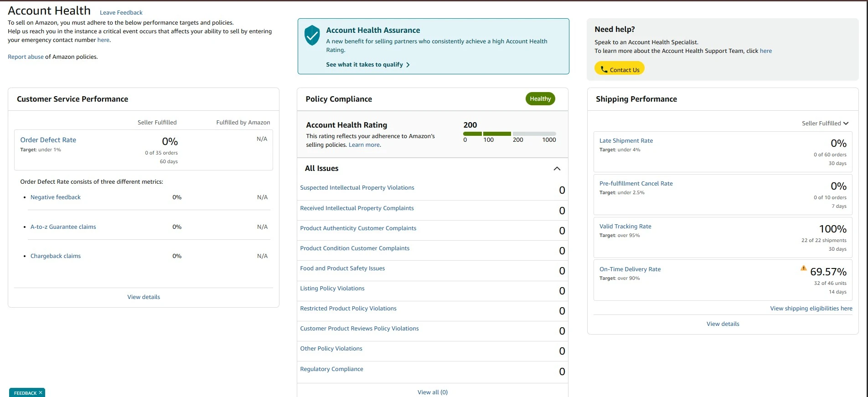Image resolution: width=868 pixels, height=397 pixels.
Task: Open Regulatory Compliance issues
Action: pos(331,369)
